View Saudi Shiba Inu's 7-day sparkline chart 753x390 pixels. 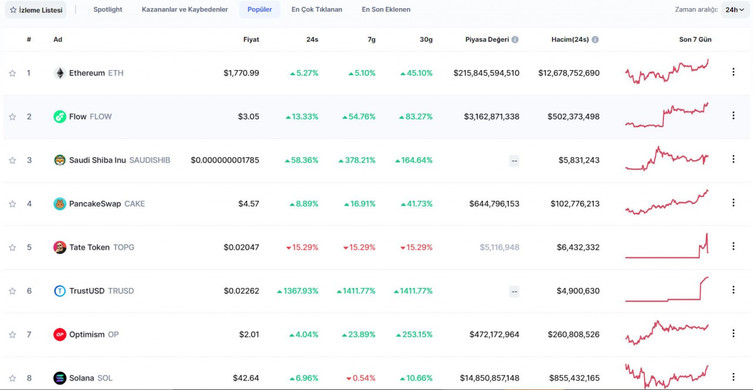[667, 158]
